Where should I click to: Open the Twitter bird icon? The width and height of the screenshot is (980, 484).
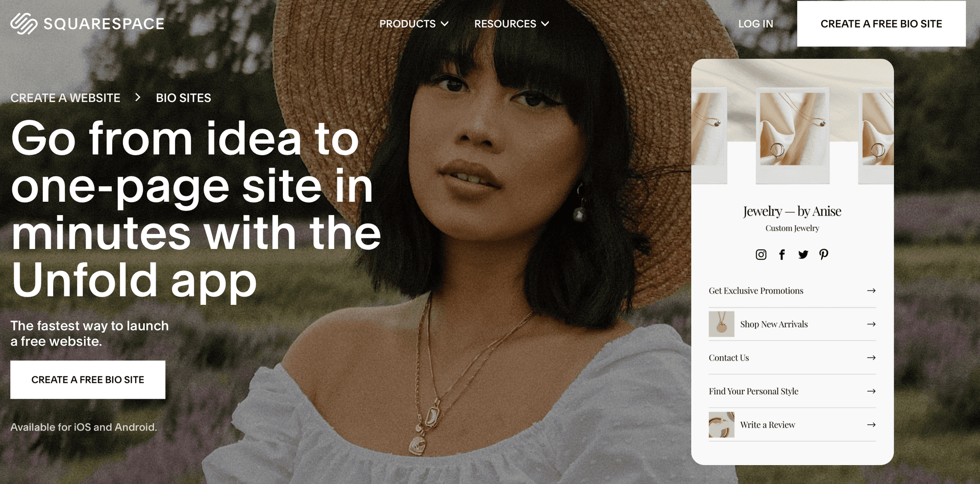803,254
